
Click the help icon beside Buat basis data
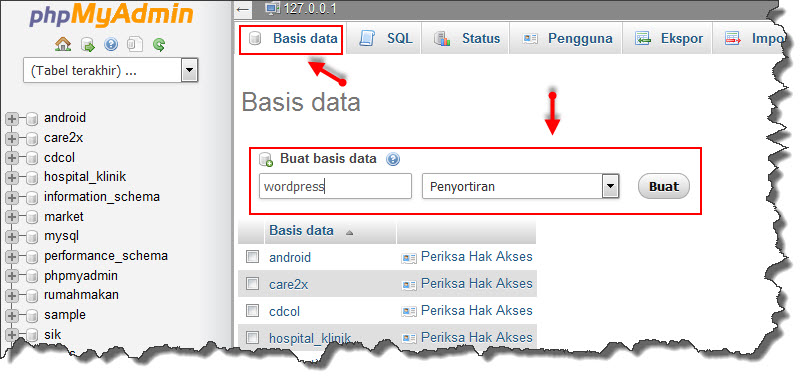tap(393, 159)
